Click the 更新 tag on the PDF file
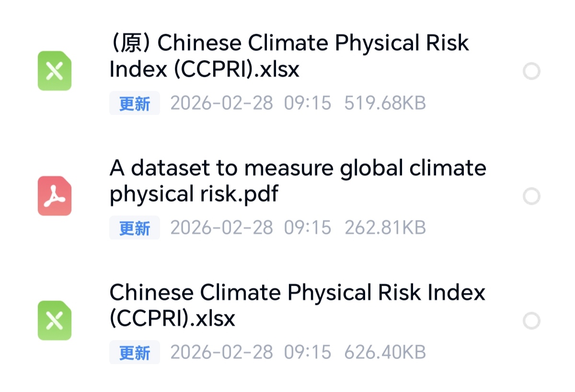575x392 pixels. tap(135, 228)
